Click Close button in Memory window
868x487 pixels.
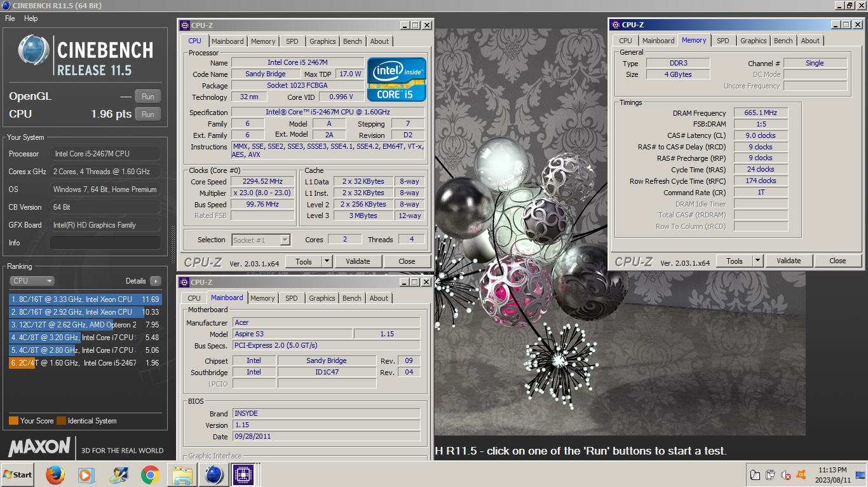pyautogui.click(x=837, y=261)
